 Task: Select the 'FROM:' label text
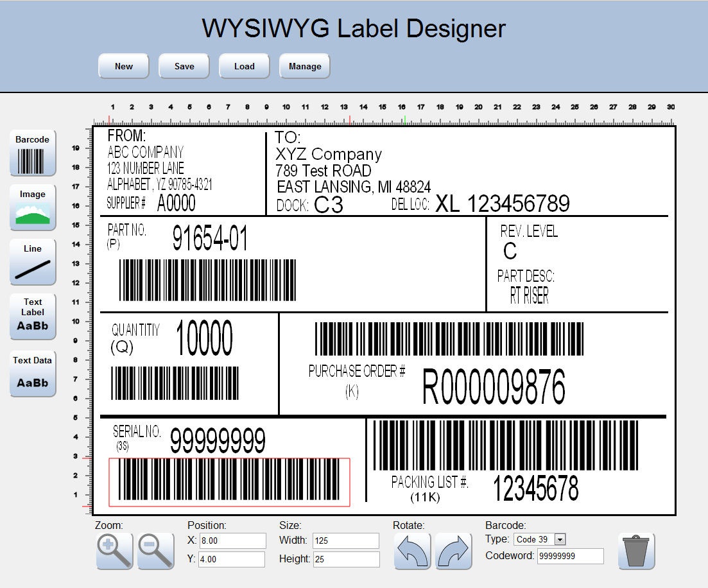pyautogui.click(x=127, y=135)
